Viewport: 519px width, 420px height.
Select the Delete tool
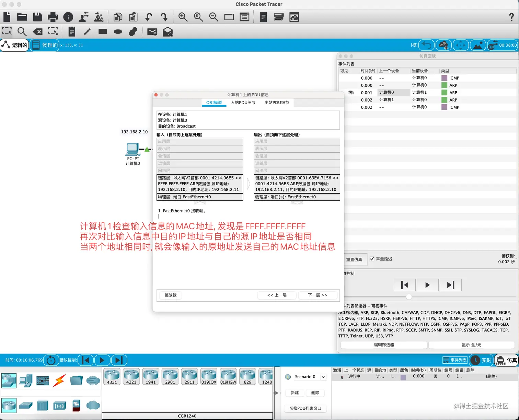coord(37,32)
